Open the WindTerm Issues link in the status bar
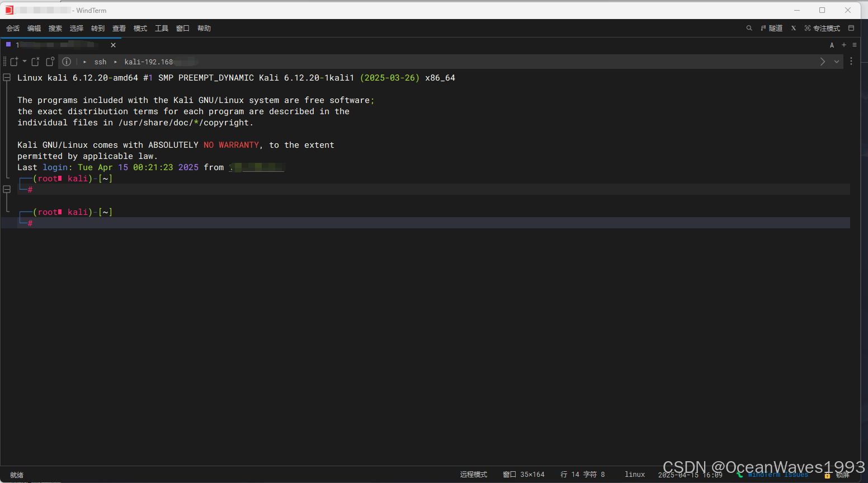This screenshot has height=483, width=868. click(x=777, y=475)
